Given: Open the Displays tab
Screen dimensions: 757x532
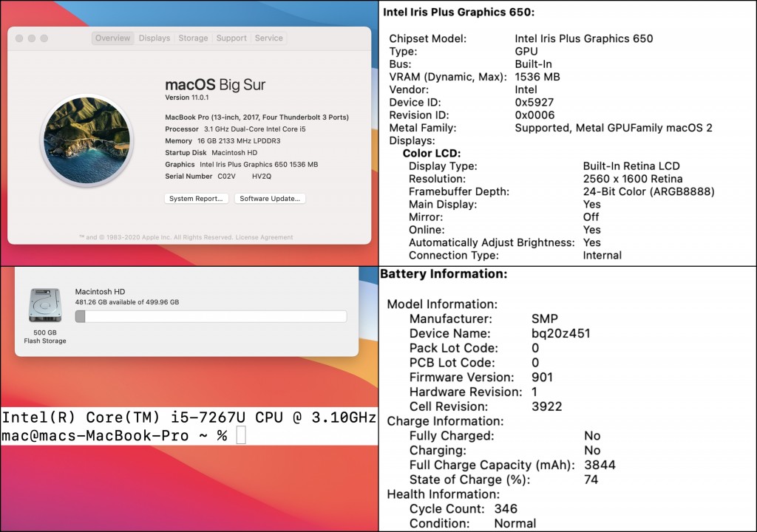Looking at the screenshot, I should click(154, 38).
